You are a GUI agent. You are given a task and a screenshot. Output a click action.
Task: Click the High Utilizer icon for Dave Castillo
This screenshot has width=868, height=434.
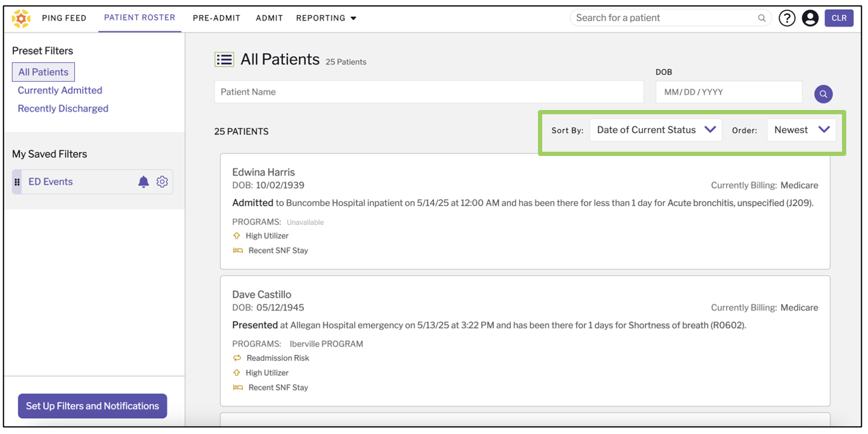(236, 372)
